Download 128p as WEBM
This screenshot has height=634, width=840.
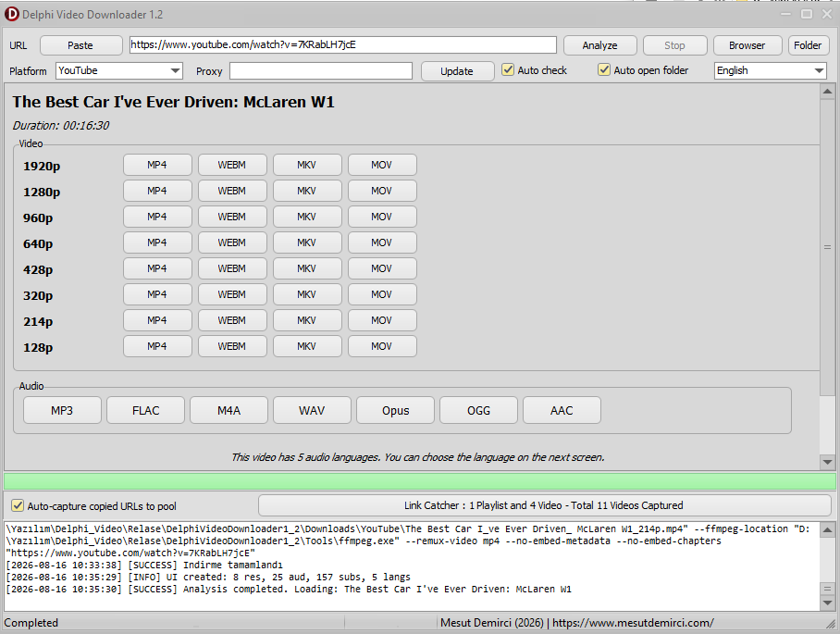[x=232, y=346]
